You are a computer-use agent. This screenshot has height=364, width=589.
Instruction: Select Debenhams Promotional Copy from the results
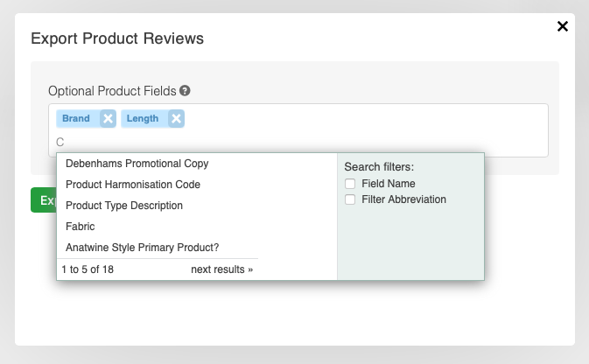pos(137,164)
